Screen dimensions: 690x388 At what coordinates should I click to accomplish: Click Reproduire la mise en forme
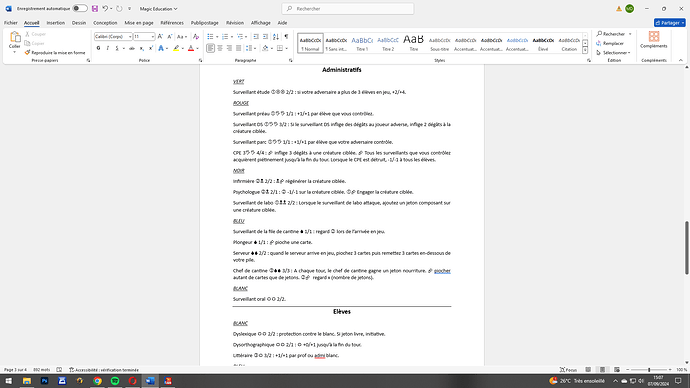pyautogui.click(x=55, y=53)
